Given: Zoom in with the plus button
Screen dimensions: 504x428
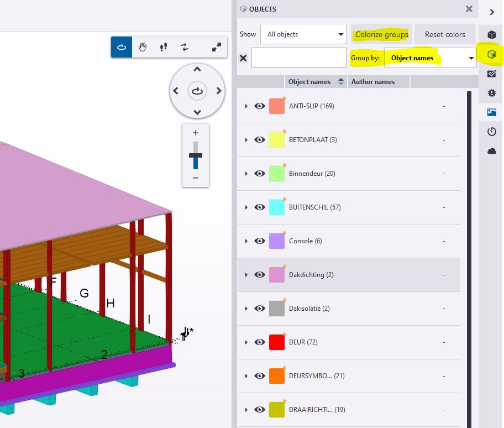Looking at the screenshot, I should (x=196, y=133).
